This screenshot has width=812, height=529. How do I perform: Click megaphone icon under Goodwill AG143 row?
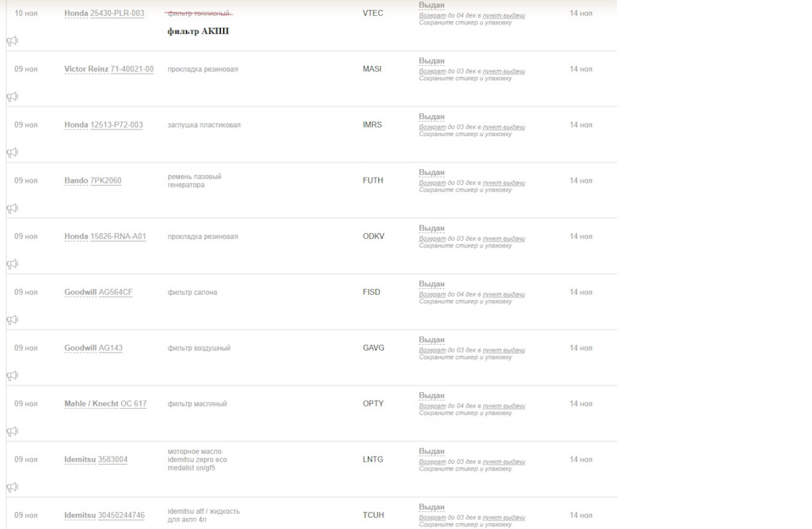(x=13, y=376)
